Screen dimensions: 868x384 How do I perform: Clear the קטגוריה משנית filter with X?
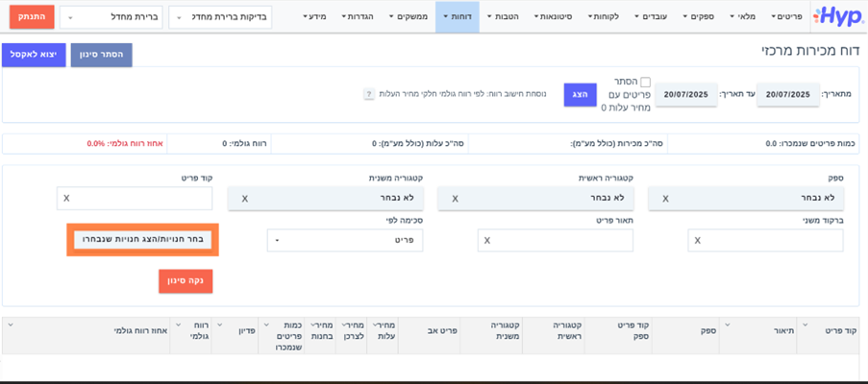coord(244,199)
